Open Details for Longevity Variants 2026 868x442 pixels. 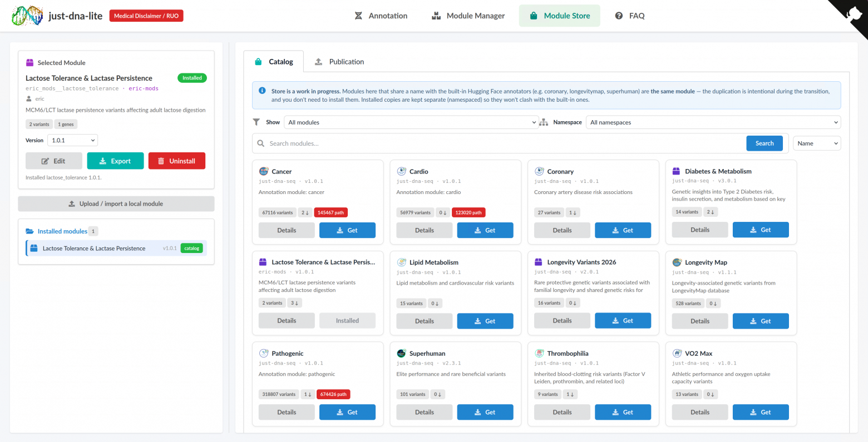click(x=562, y=321)
